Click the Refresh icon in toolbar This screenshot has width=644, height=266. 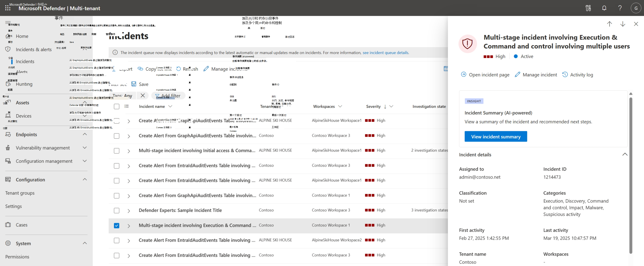(179, 69)
